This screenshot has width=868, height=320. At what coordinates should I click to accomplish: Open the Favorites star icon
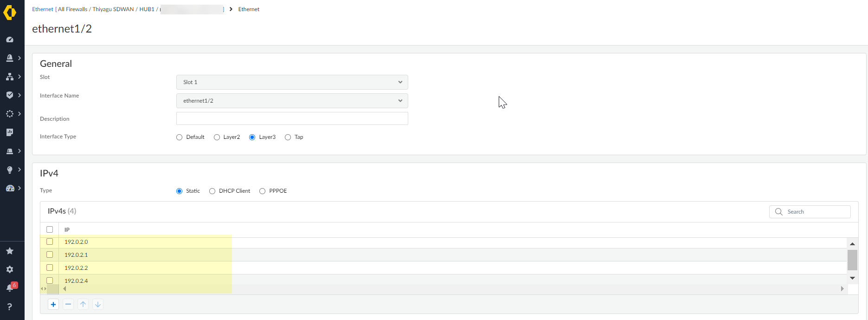coord(9,251)
